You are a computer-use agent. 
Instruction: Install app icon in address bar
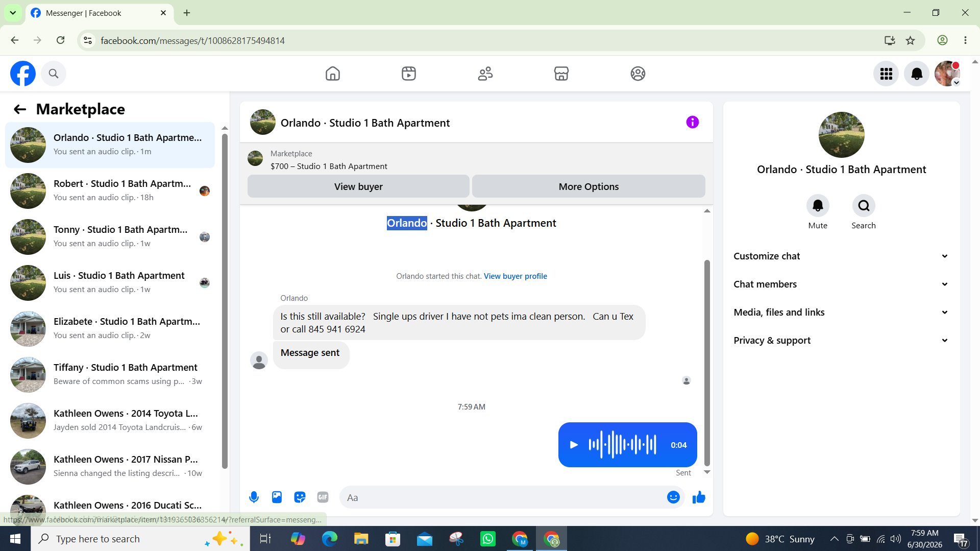coord(890,40)
